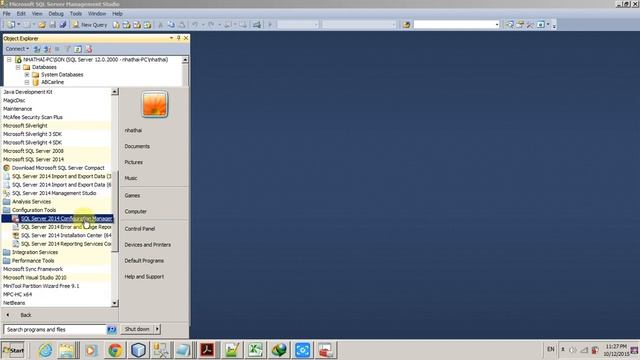Click the Copy toolbar icon
Screen dimensions: 640x360
(171, 25)
